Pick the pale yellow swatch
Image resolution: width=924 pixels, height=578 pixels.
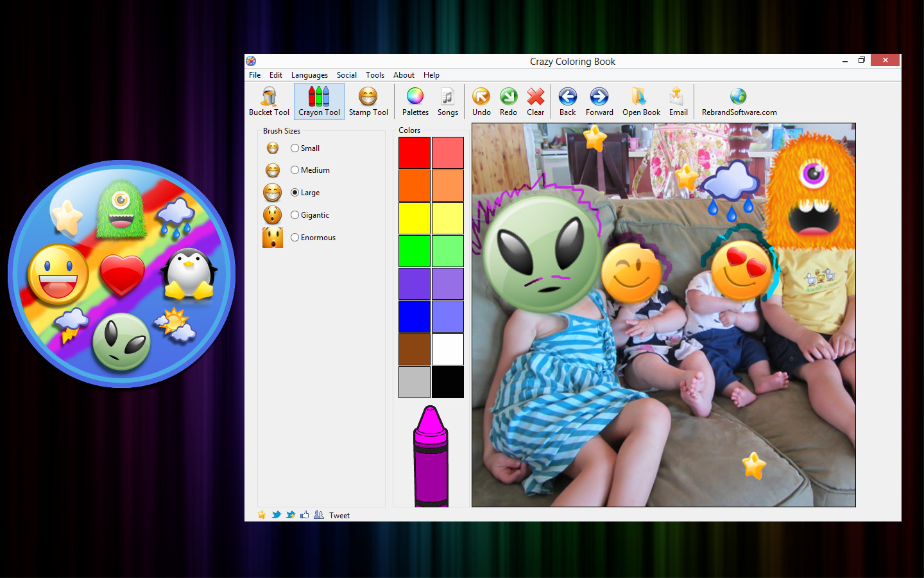[x=448, y=218]
